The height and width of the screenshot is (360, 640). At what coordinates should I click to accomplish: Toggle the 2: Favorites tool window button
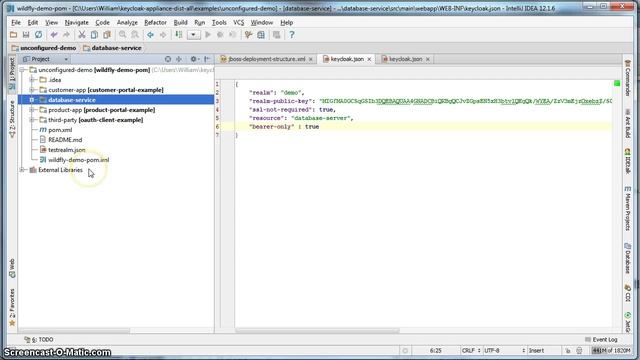pyautogui.click(x=12, y=307)
